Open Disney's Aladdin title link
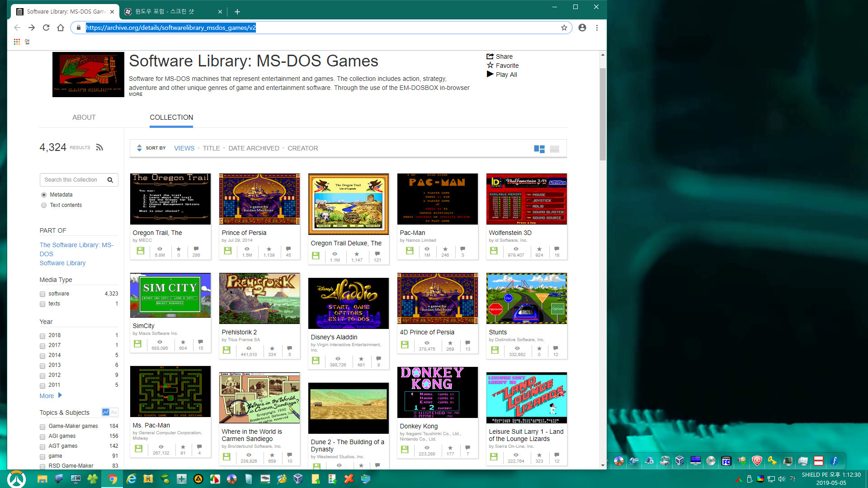This screenshot has width=868, height=488. click(x=334, y=337)
